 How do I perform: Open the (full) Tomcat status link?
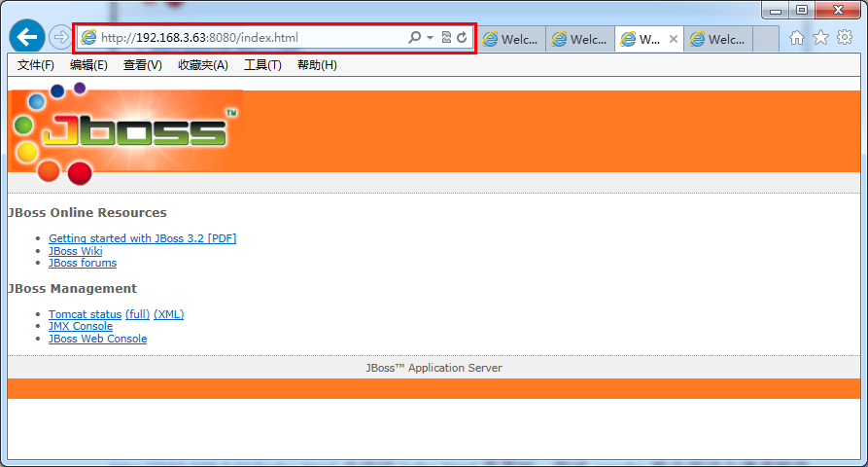click(137, 314)
